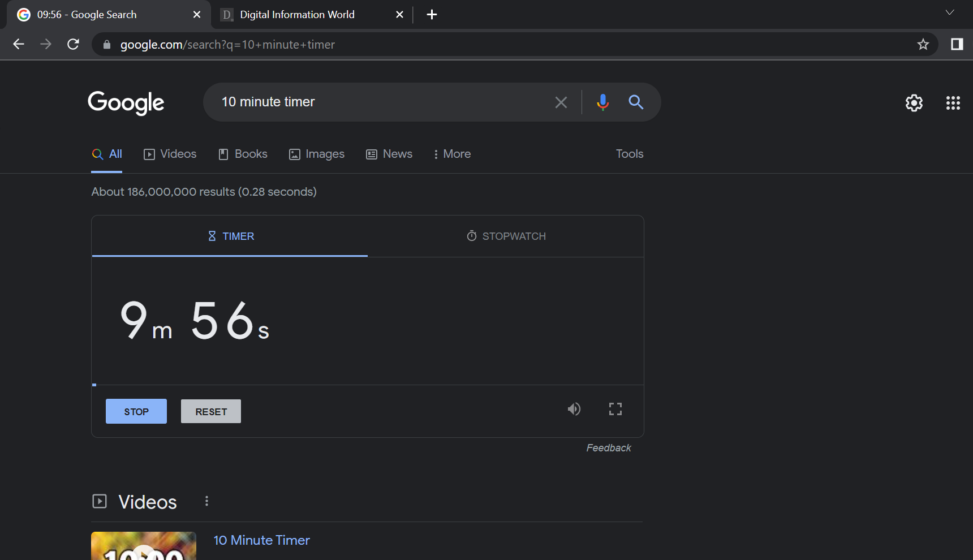973x560 pixels.
Task: Reload the current page
Action: [73, 44]
